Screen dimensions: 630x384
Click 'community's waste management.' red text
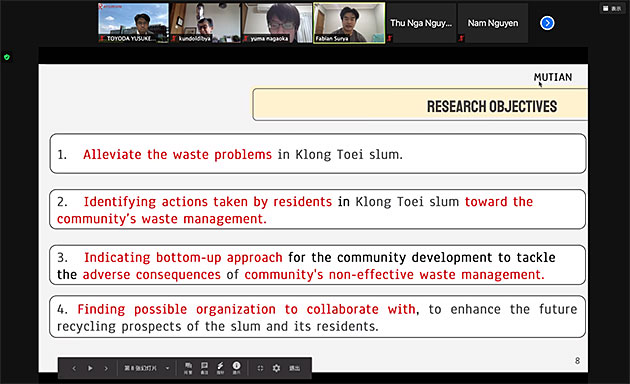[x=162, y=219]
